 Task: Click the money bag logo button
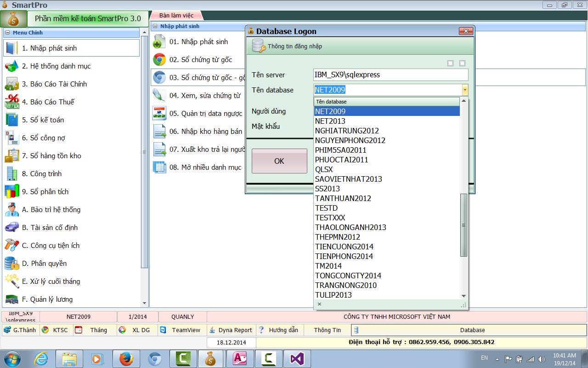(x=13, y=19)
